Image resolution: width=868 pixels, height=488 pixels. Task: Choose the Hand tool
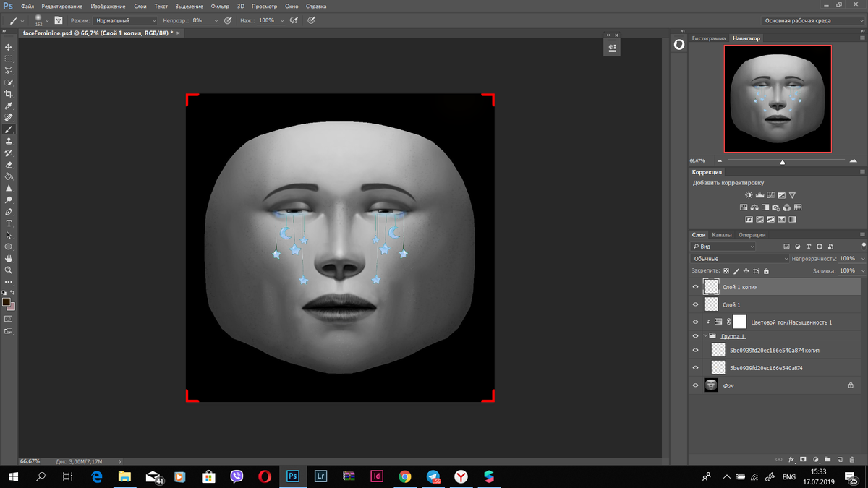click(9, 258)
